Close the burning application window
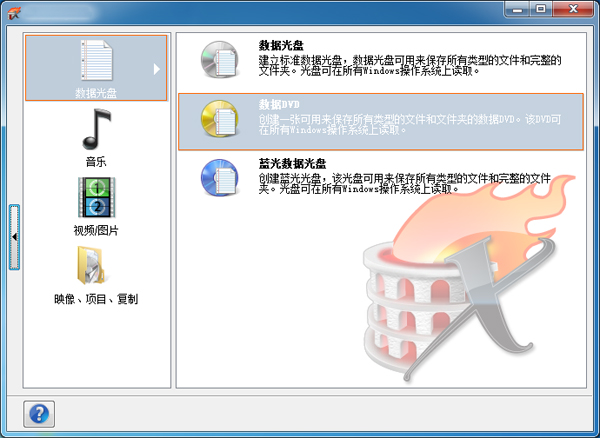Viewport: 600px width, 438px height. point(573,9)
